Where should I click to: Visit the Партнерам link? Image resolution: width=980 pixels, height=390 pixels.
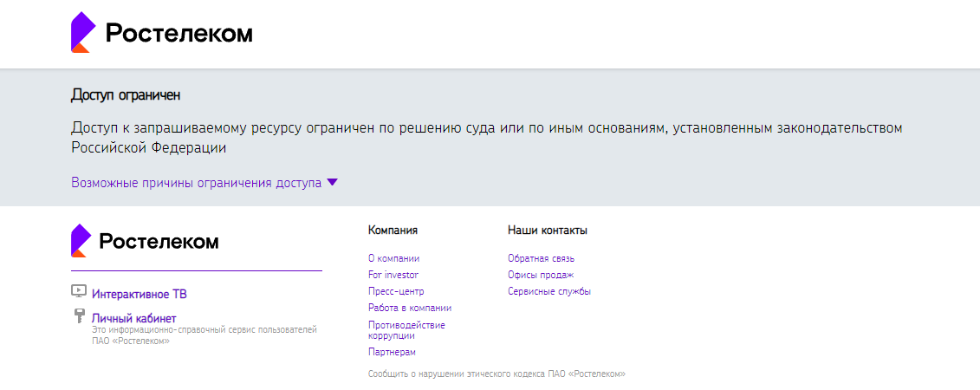tap(392, 352)
